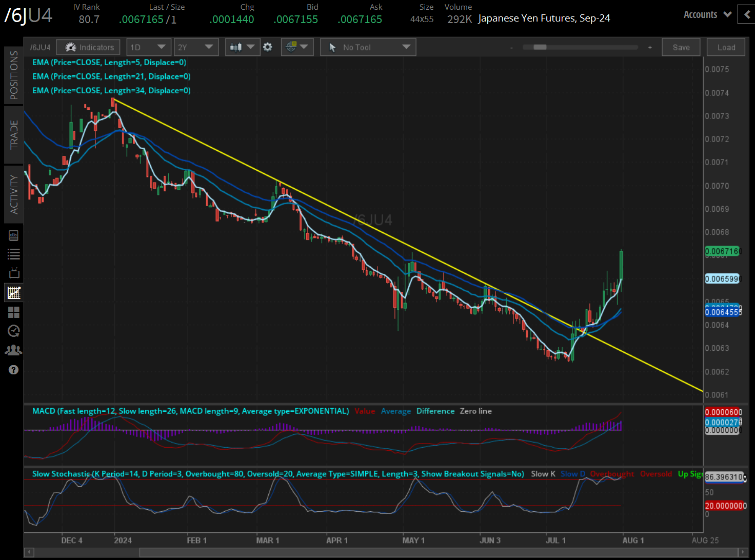Screen dimensions: 755x560
Task: Click the horizontal scrollbar below the chart
Action: pos(385,552)
